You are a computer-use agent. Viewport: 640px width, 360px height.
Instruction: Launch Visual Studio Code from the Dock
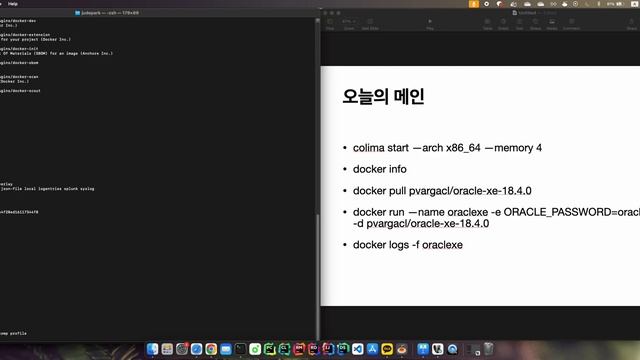(358, 349)
